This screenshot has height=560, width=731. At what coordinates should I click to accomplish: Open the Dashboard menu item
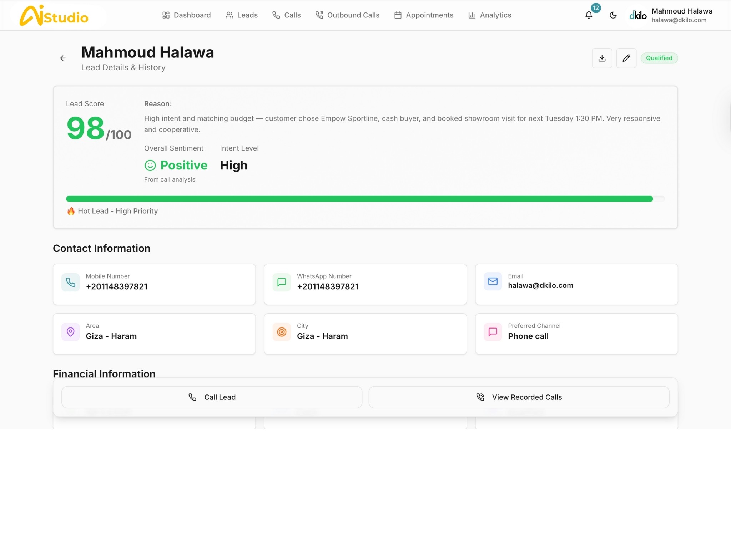coord(186,15)
